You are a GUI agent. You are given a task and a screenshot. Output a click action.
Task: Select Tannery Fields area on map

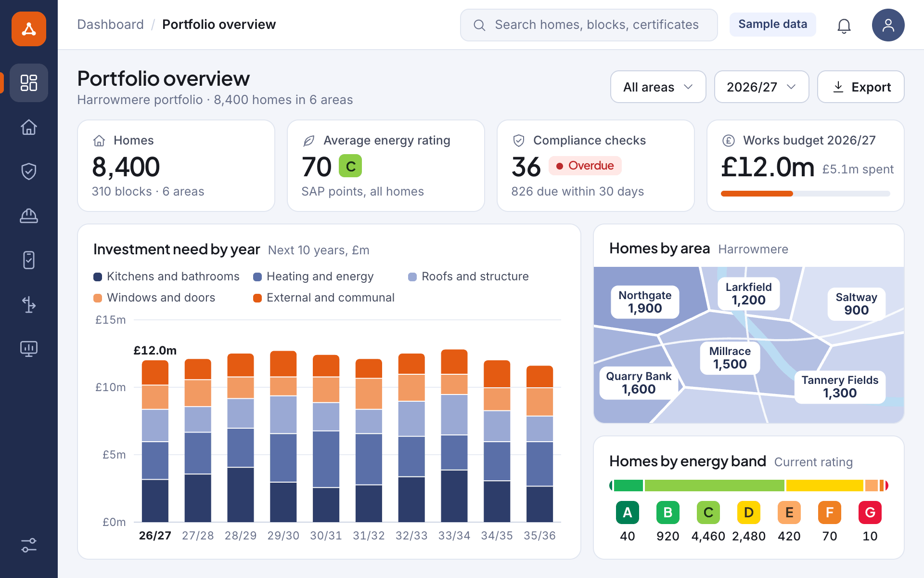840,387
